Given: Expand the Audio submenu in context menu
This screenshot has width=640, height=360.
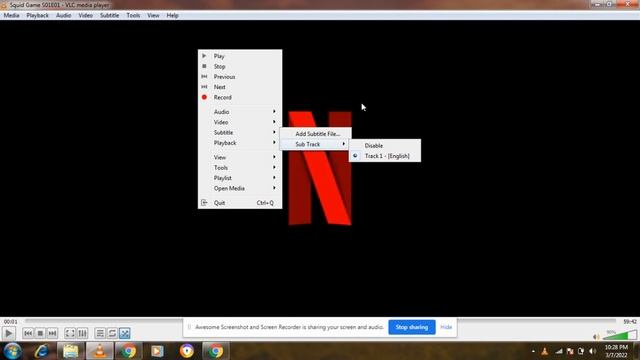Looking at the screenshot, I should (240, 112).
